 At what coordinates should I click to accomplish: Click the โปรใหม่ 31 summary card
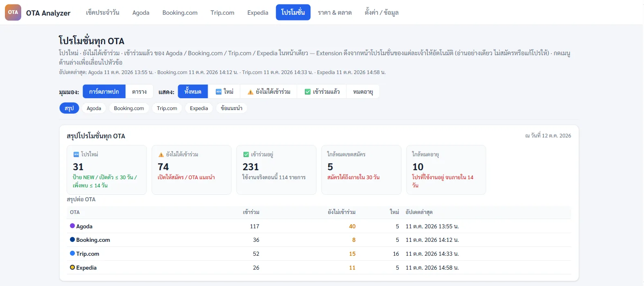pos(107,170)
